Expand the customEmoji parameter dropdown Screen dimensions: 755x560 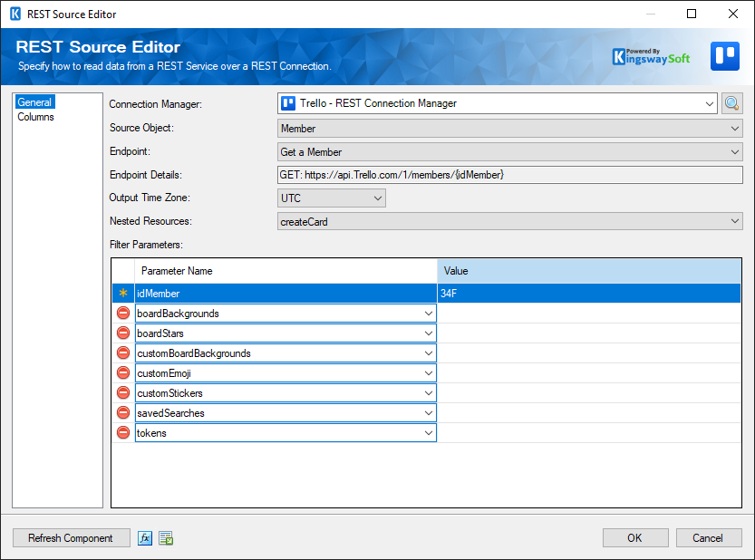429,373
